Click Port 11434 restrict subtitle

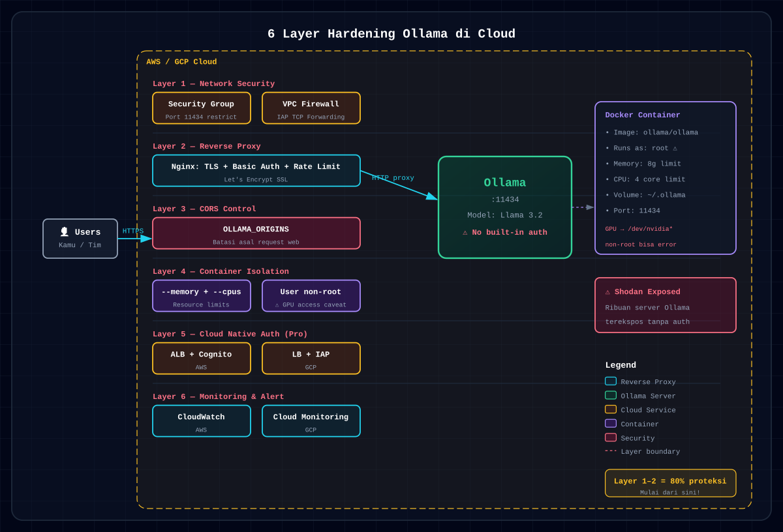tap(201, 117)
